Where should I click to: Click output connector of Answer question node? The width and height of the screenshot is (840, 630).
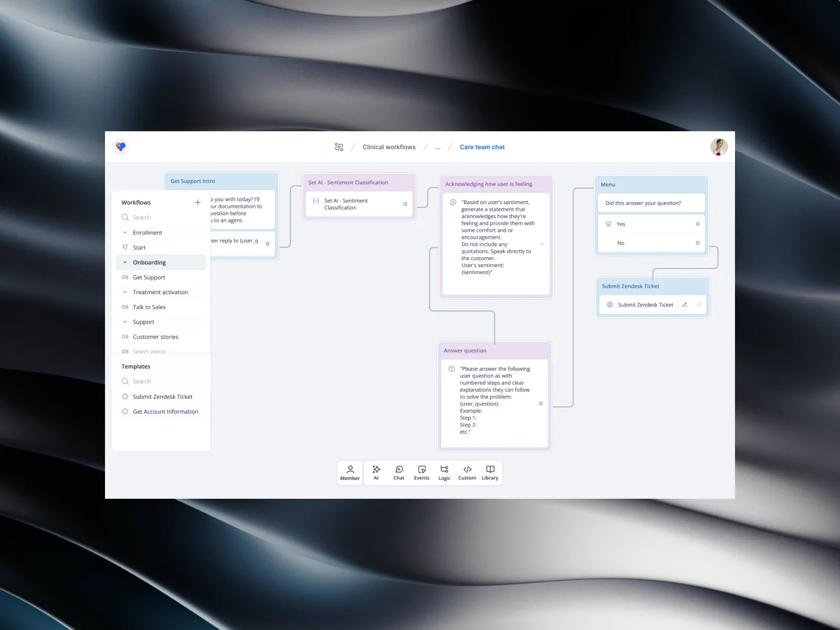(541, 403)
